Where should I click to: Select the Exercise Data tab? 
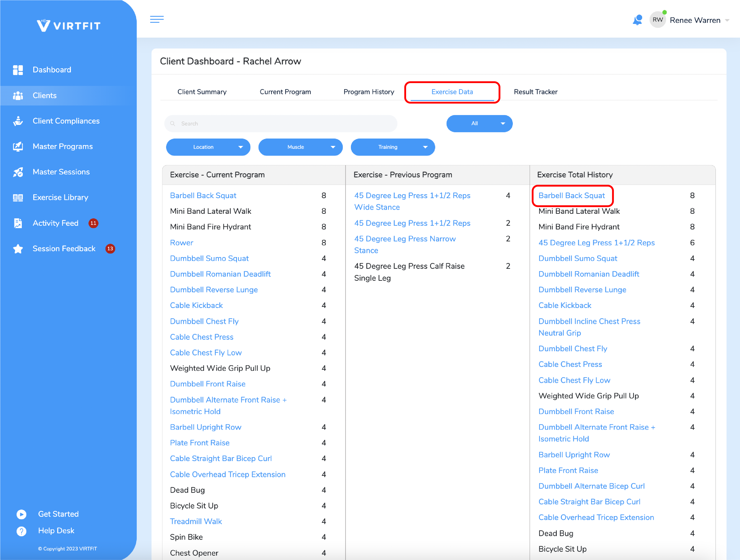click(452, 92)
